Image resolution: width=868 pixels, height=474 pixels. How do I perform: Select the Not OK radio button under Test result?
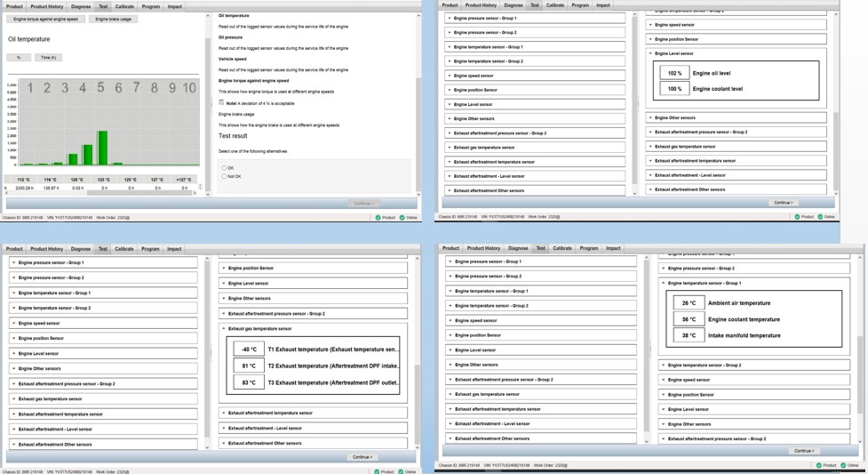pos(224,176)
